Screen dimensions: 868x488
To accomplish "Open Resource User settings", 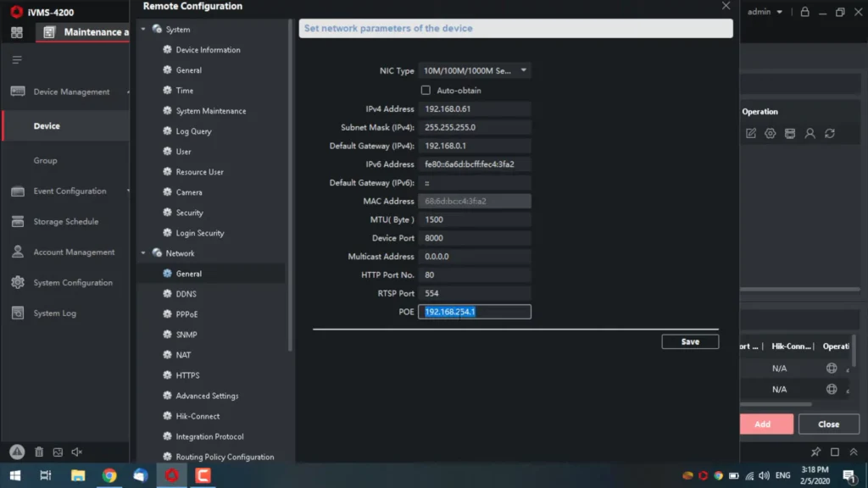I will (x=200, y=172).
